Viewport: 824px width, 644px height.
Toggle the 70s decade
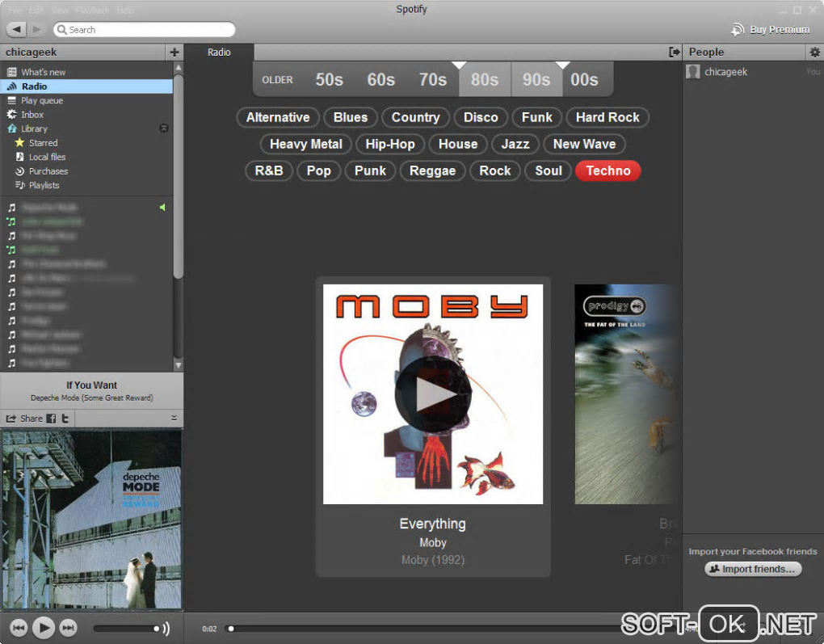coord(432,80)
